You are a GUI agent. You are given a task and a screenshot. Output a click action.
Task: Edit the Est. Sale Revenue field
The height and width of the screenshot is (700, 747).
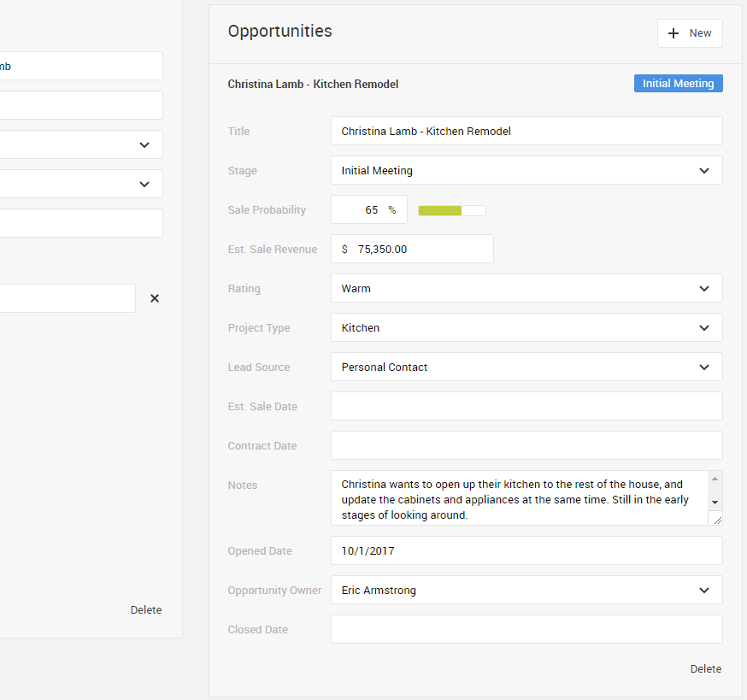(419, 250)
